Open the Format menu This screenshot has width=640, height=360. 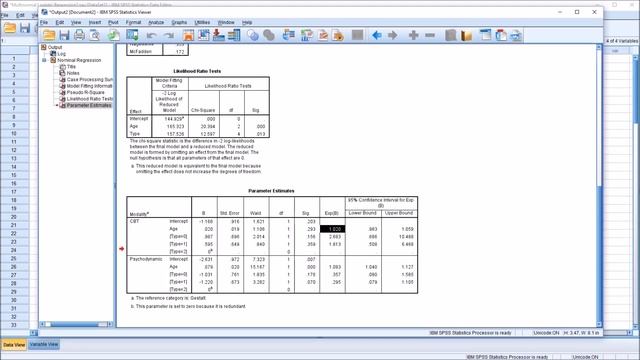click(133, 22)
